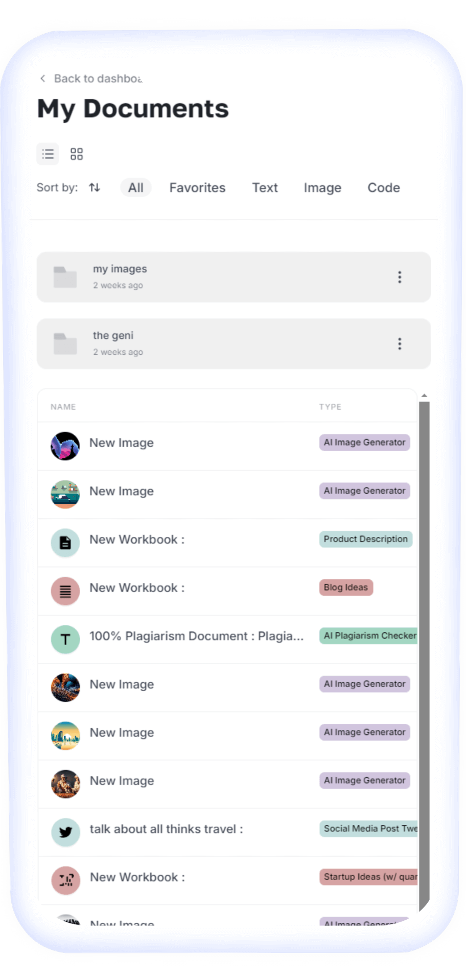Show the Text documents filter
The height and width of the screenshot is (980, 466).
pos(265,188)
